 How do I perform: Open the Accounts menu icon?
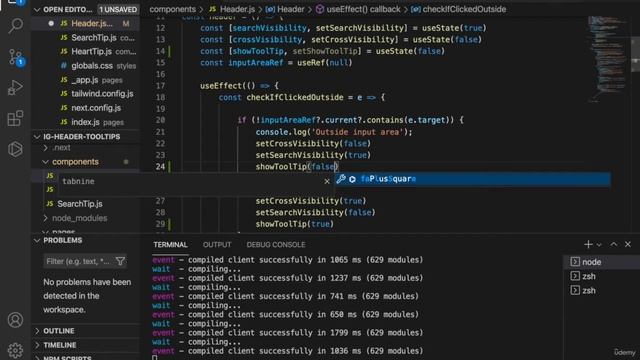[x=16, y=320]
